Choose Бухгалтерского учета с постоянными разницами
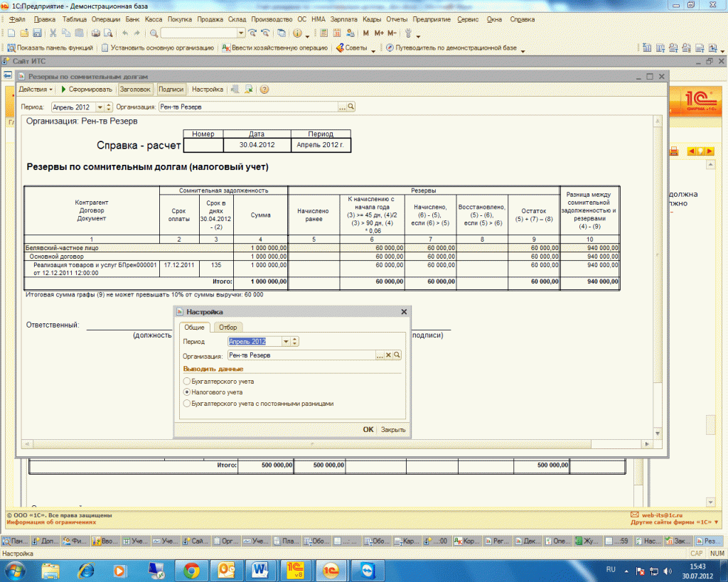This screenshot has height=582, width=728. click(186, 404)
